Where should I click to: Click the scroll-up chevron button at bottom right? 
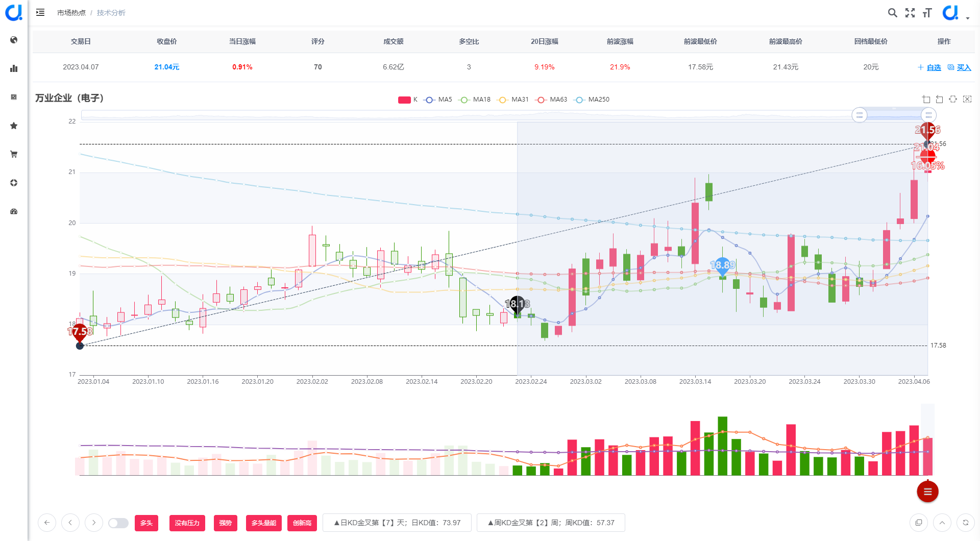coord(942,523)
